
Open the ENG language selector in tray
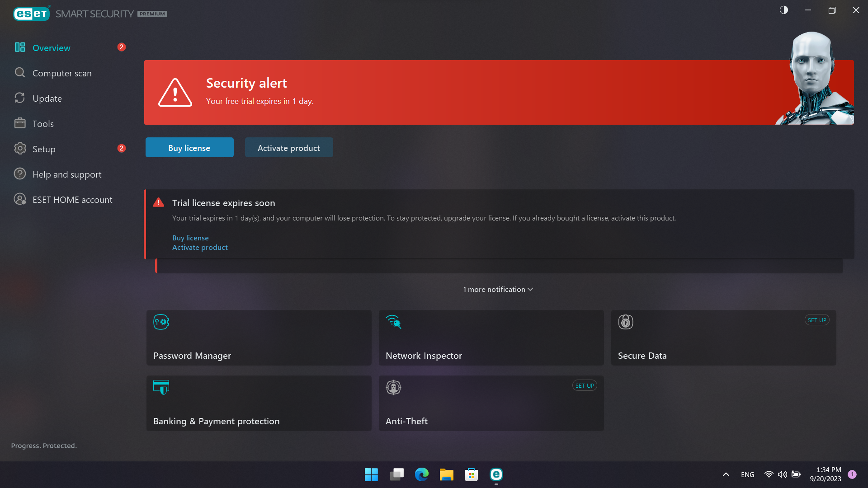(748, 474)
